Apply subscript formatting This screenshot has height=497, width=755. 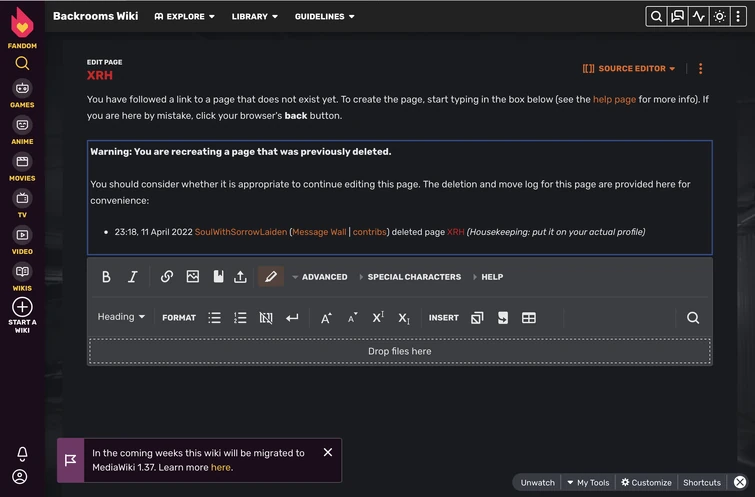(404, 318)
